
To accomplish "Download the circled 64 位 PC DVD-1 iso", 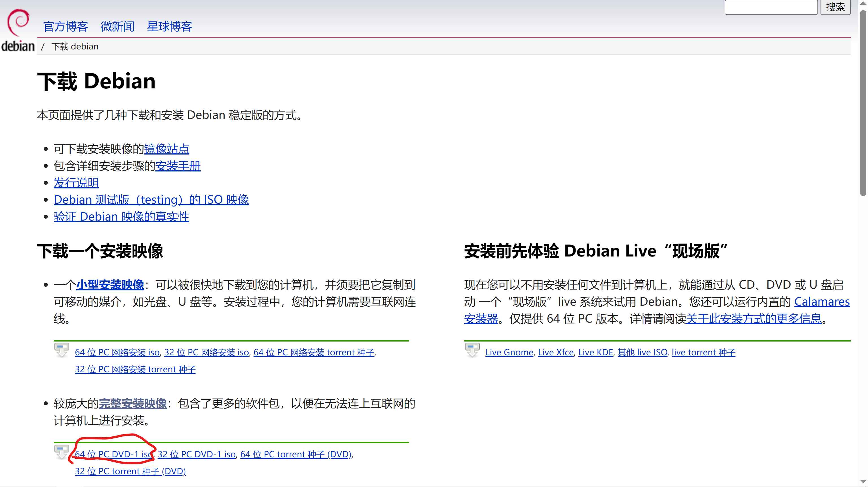I will 113,454.
